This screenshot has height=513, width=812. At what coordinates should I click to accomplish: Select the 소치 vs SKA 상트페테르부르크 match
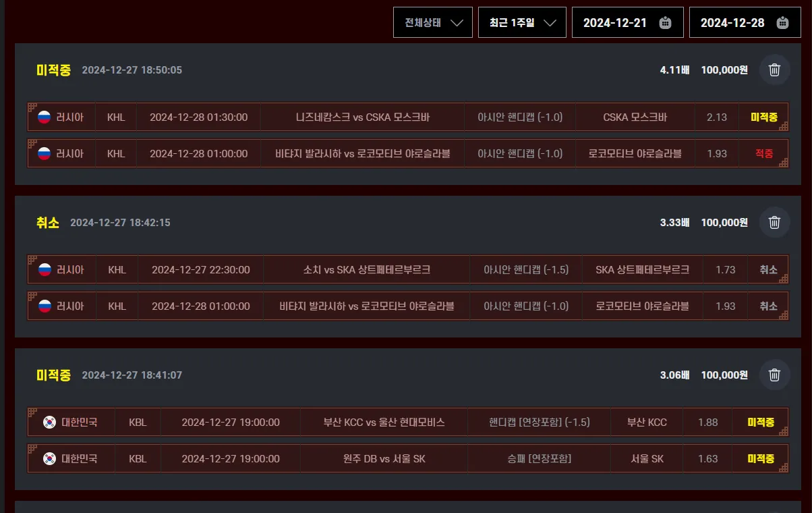coord(366,269)
